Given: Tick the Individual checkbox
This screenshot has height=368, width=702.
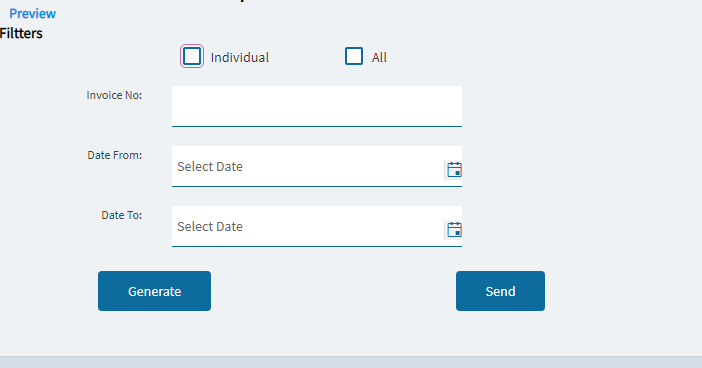Looking at the screenshot, I should click(192, 56).
